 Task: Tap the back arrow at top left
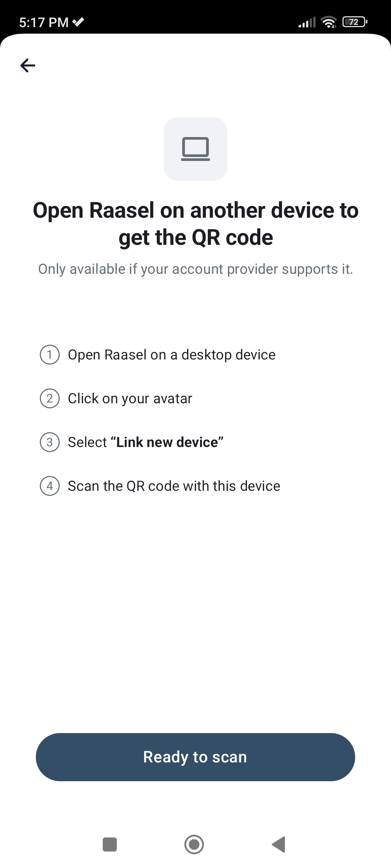click(x=28, y=65)
